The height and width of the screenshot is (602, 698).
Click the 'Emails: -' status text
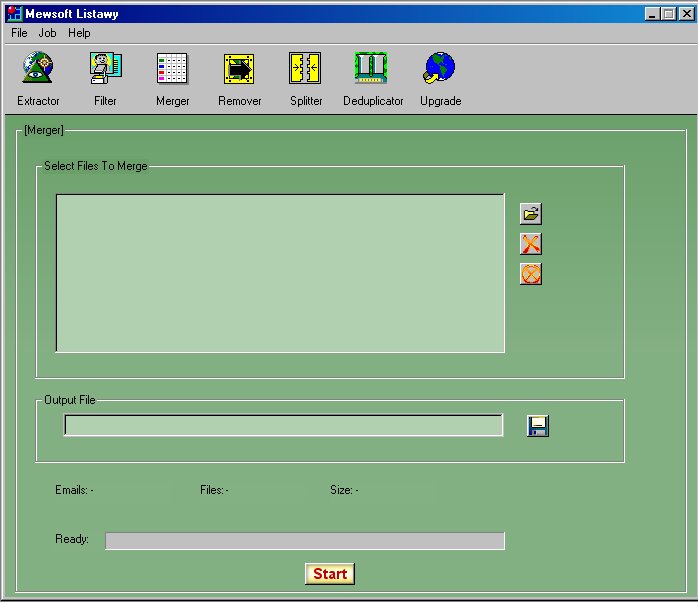pyautogui.click(x=74, y=490)
